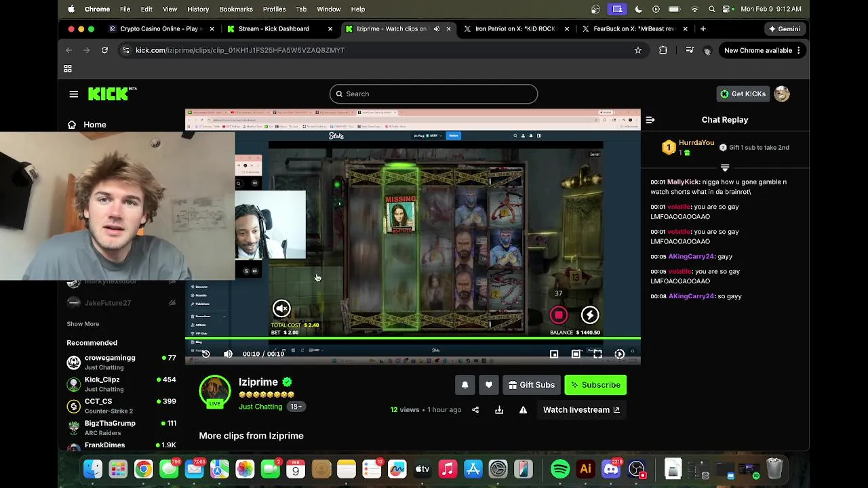View site information icon in address bar

point(125,50)
